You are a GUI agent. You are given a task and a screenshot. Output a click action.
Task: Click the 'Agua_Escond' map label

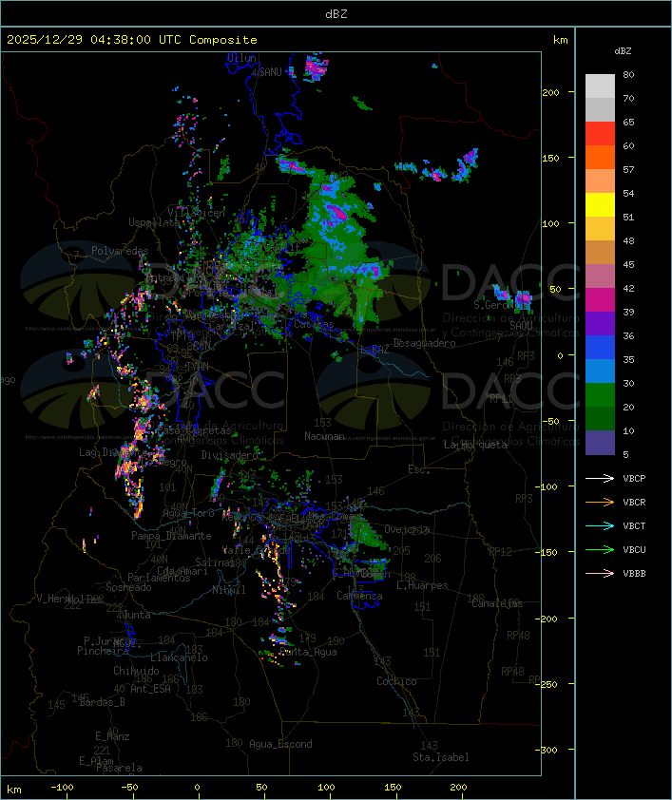coord(280,744)
